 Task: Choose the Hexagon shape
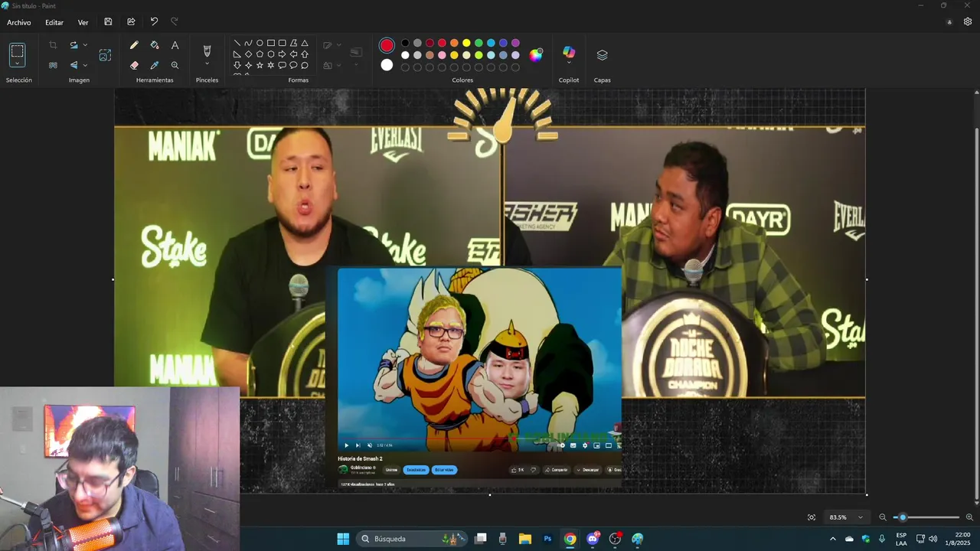tap(271, 54)
